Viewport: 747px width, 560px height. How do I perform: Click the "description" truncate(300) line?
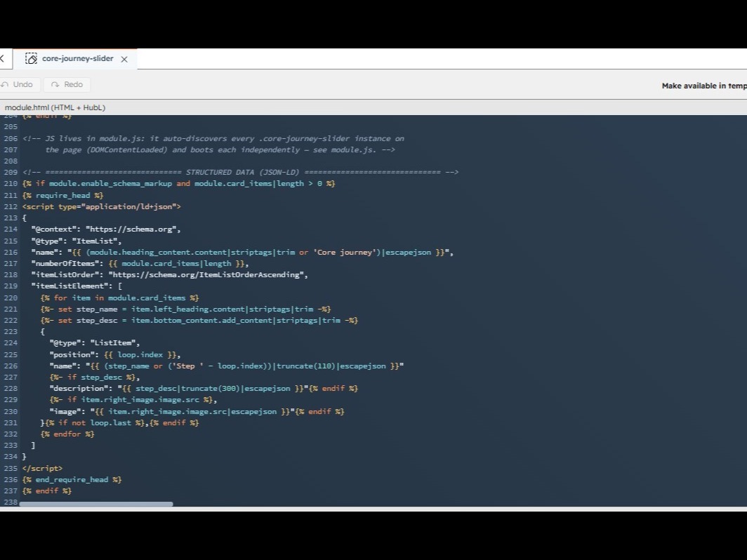click(204, 389)
